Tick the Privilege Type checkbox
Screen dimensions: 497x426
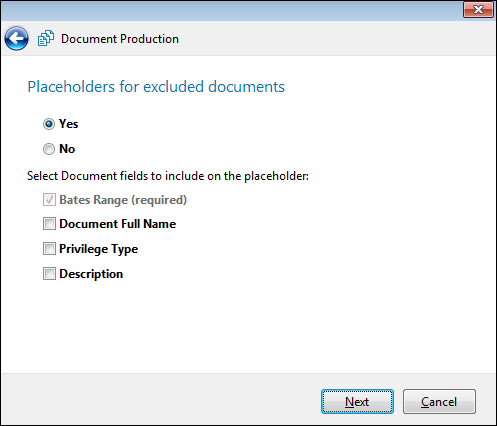(x=49, y=249)
